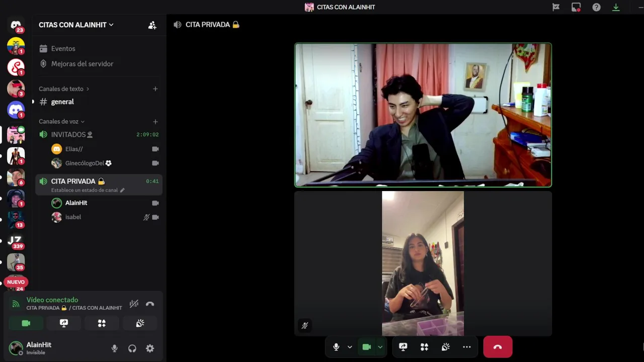Disconnect using the voice panel hang-up icon
The image size is (644, 362).
[x=150, y=304]
